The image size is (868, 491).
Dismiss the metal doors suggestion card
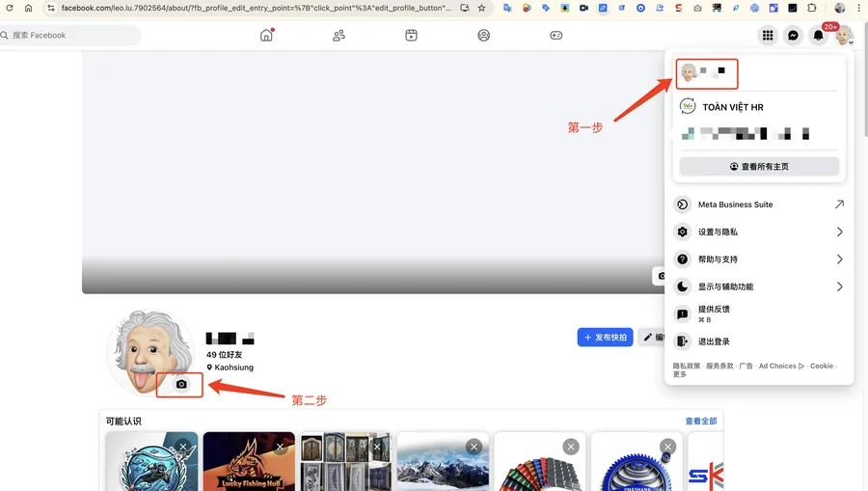[x=376, y=447]
